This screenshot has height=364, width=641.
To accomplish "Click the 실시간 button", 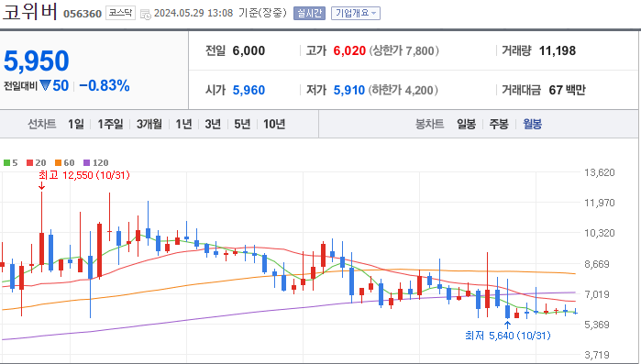I will (309, 13).
